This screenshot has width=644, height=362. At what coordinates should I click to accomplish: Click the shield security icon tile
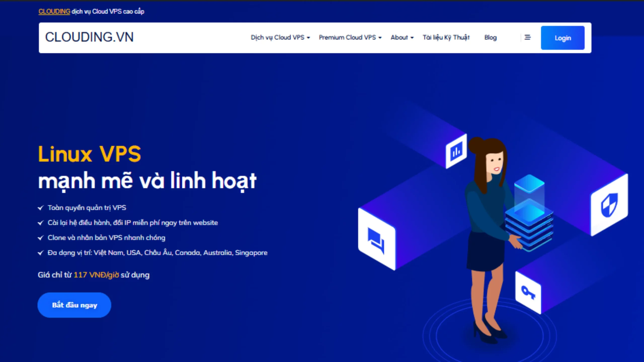[609, 205]
